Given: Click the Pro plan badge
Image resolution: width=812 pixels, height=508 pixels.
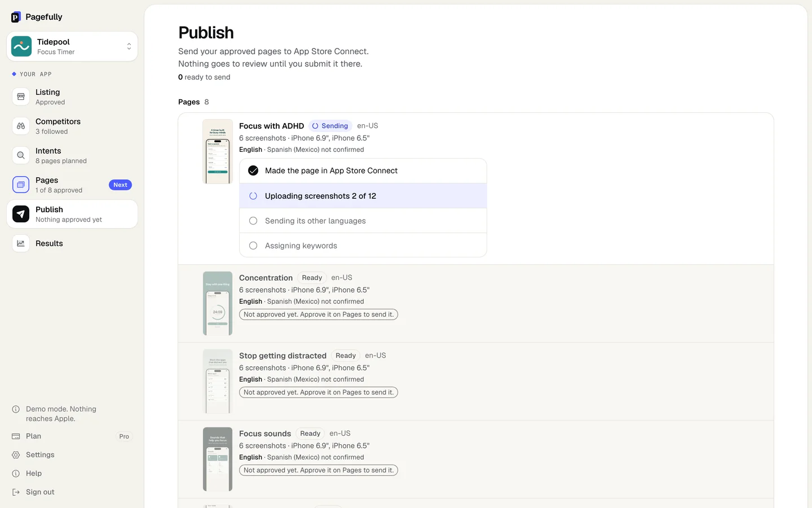Looking at the screenshot, I should point(124,436).
